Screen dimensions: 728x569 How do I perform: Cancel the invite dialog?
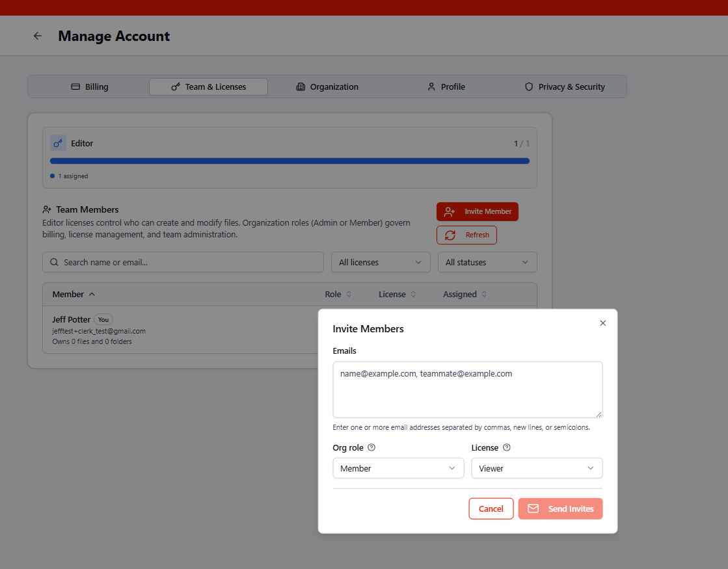tap(491, 509)
